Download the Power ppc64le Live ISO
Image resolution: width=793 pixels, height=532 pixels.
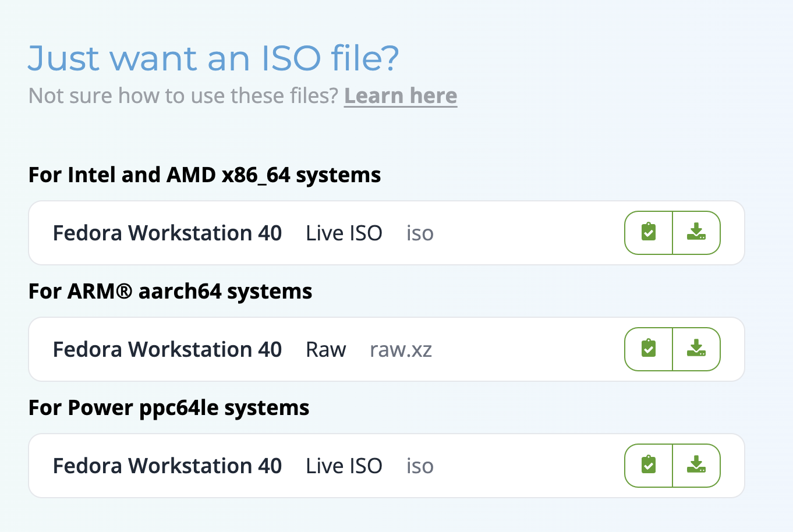(696, 466)
